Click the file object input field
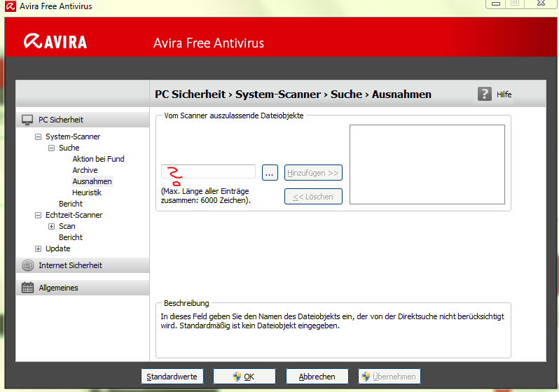 [208, 171]
